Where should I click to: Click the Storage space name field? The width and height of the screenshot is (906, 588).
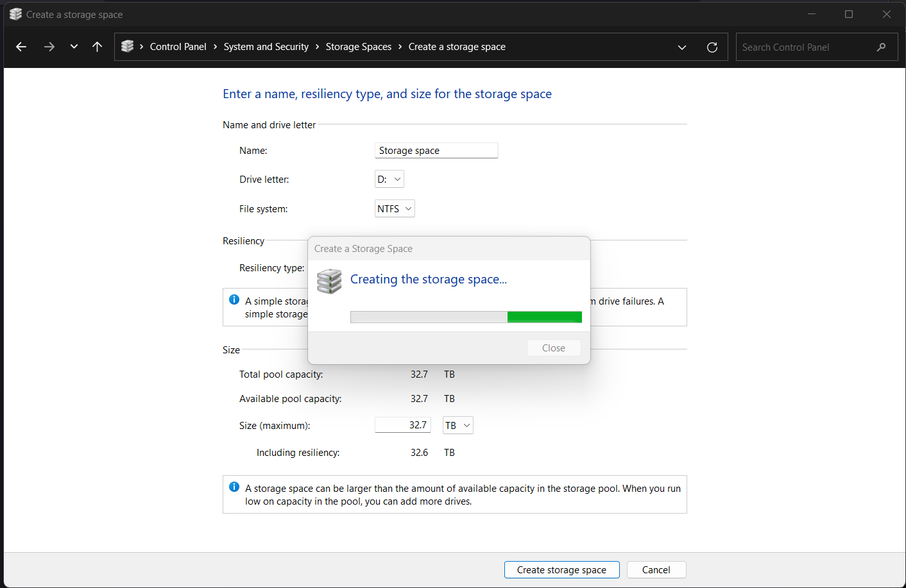[x=436, y=151]
